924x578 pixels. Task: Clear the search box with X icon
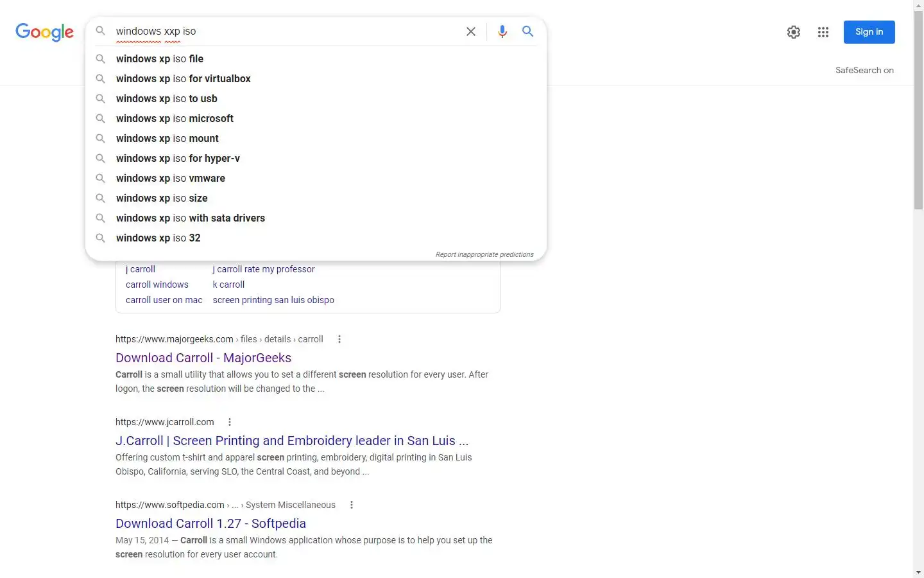coord(471,31)
